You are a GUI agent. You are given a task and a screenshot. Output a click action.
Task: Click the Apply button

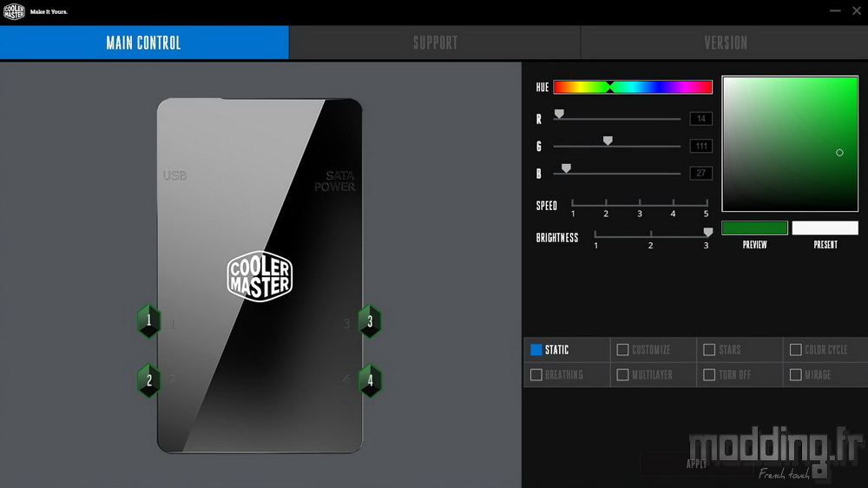tap(696, 464)
